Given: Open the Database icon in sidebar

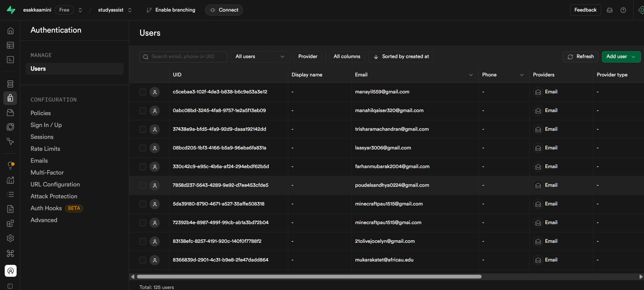Looking at the screenshot, I should pyautogui.click(x=11, y=84).
